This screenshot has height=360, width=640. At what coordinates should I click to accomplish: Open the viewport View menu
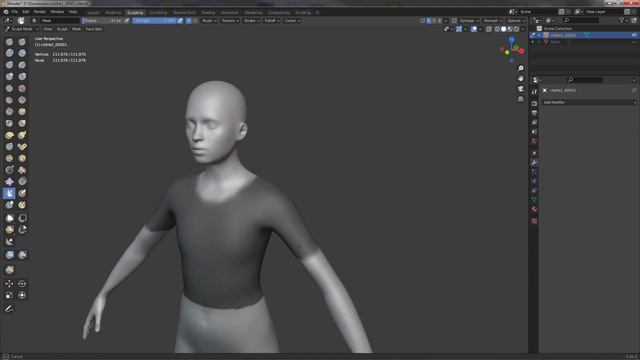(48, 29)
